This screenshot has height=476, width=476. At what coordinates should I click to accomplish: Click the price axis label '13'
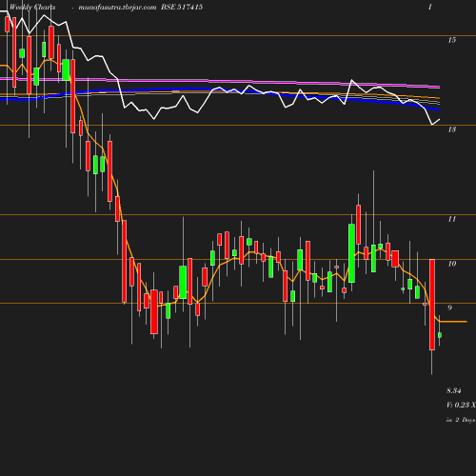(452, 129)
